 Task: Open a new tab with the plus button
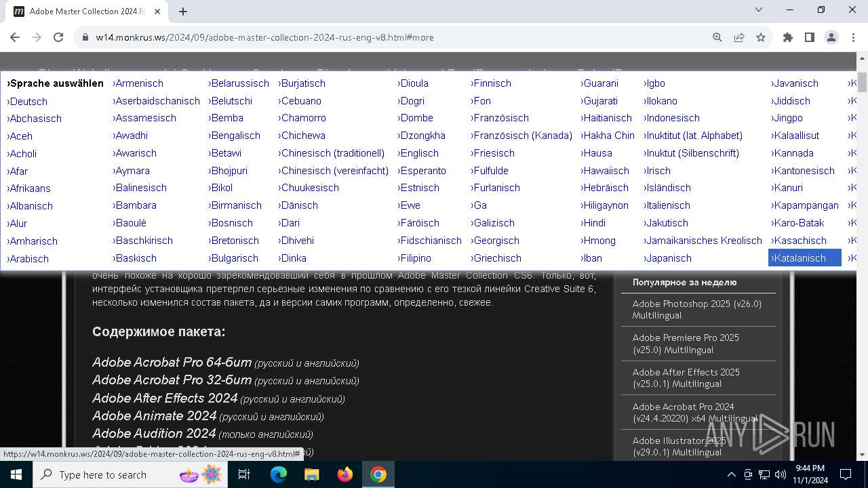point(183,12)
